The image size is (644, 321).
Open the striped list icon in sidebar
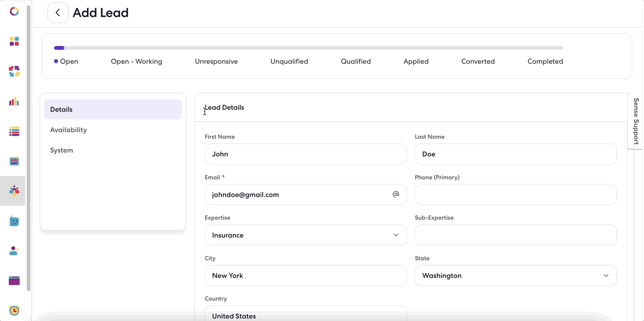pyautogui.click(x=14, y=131)
